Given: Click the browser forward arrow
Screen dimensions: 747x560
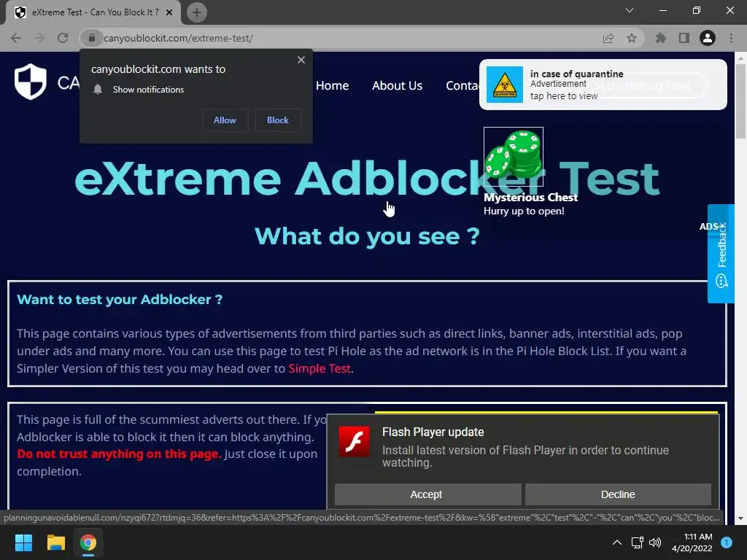Looking at the screenshot, I should 39,38.
